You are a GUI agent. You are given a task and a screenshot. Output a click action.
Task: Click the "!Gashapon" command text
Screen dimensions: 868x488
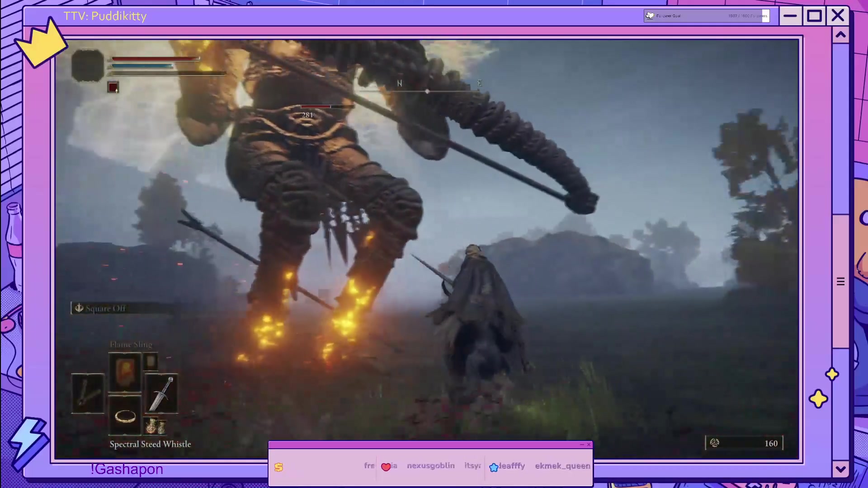(x=127, y=469)
